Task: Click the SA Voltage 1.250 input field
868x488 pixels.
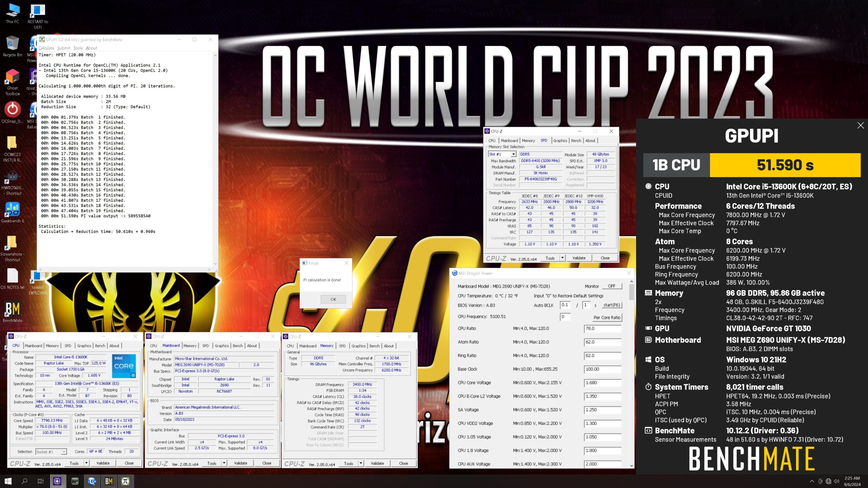Action: pyautogui.click(x=603, y=410)
